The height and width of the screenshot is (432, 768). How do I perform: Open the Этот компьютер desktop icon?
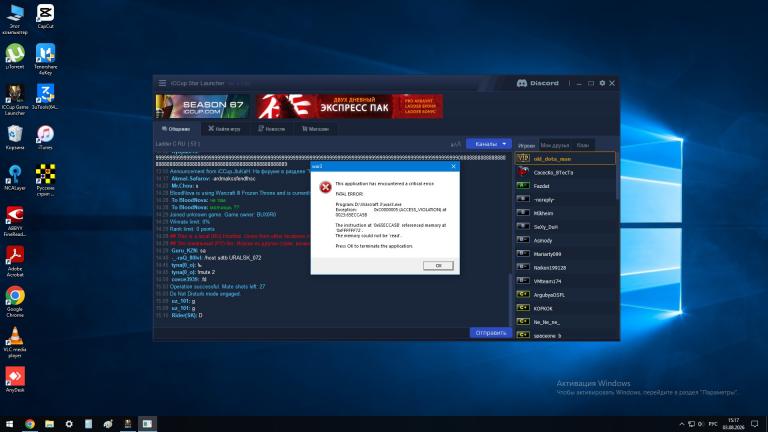[15, 19]
